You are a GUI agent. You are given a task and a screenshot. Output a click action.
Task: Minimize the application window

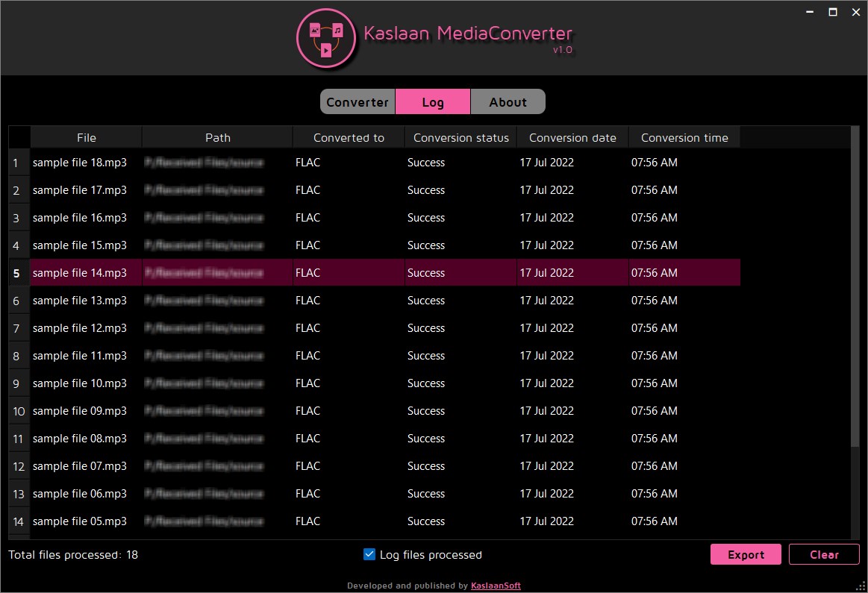[x=809, y=12]
